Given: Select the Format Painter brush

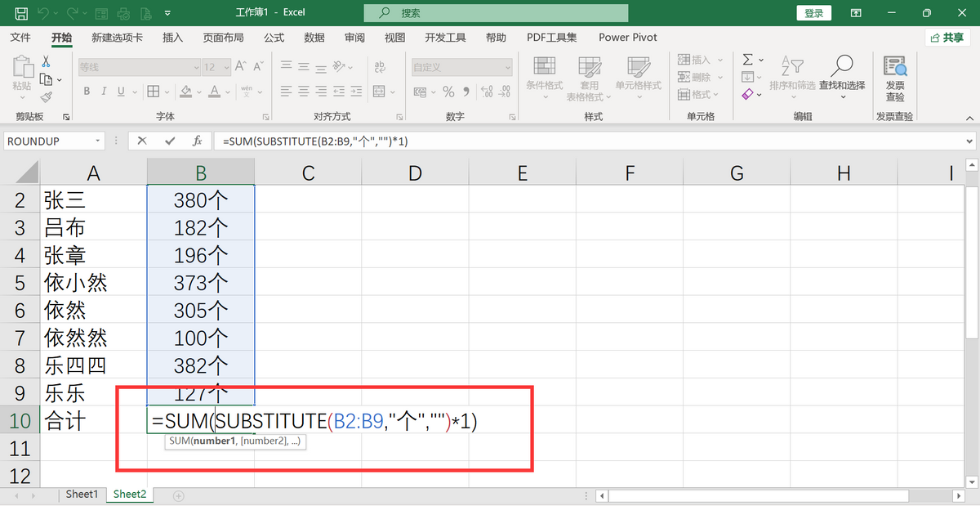Looking at the screenshot, I should pyautogui.click(x=46, y=96).
